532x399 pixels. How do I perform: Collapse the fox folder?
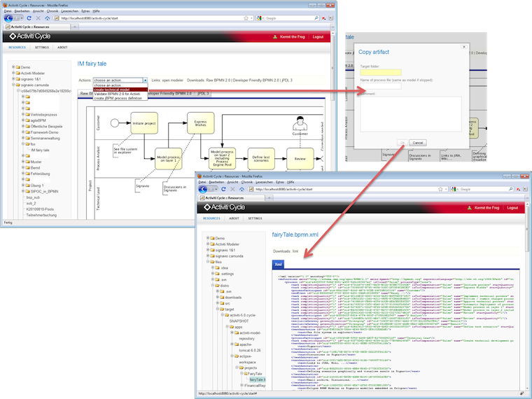click(23, 144)
